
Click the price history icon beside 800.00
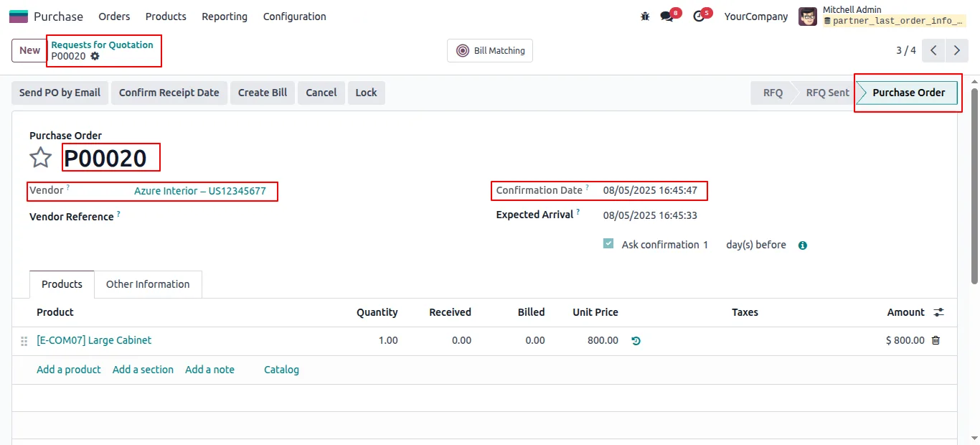click(x=636, y=341)
